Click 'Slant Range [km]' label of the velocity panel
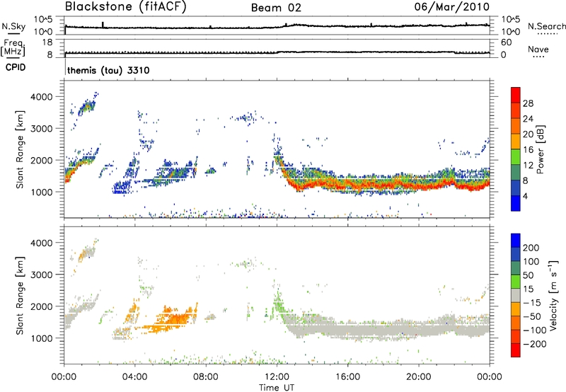The width and height of the screenshot is (566, 392). [x=20, y=295]
